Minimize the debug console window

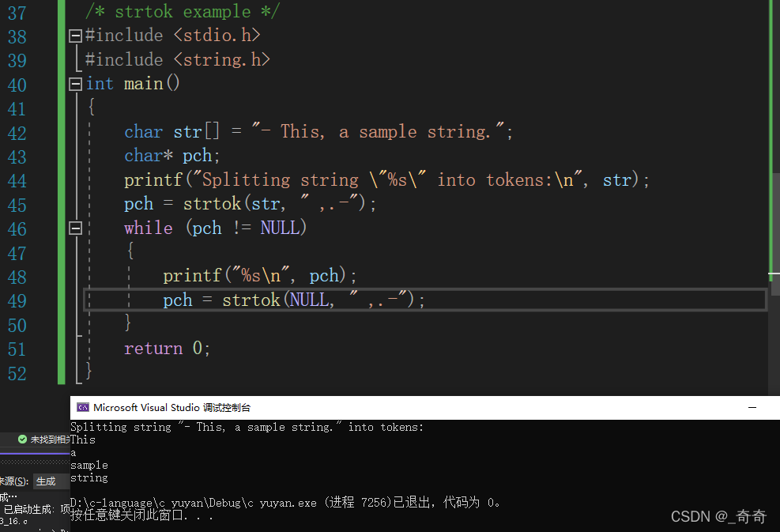point(752,408)
